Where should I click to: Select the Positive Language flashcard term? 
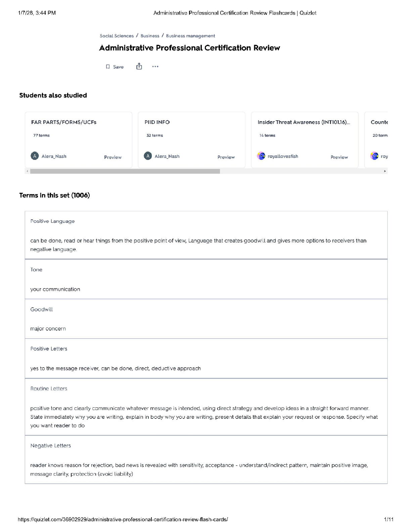[x=53, y=221]
